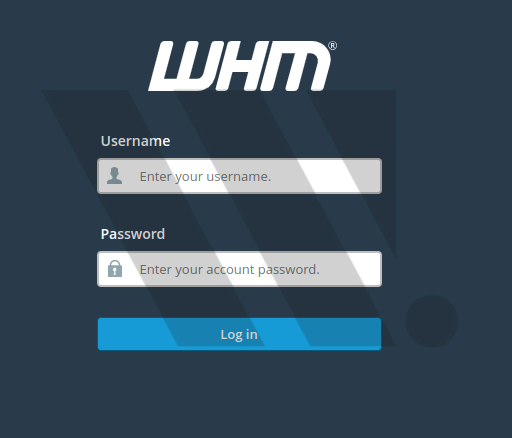The height and width of the screenshot is (438, 512).
Task: Click the padlock icon in password field
Action: click(x=115, y=269)
